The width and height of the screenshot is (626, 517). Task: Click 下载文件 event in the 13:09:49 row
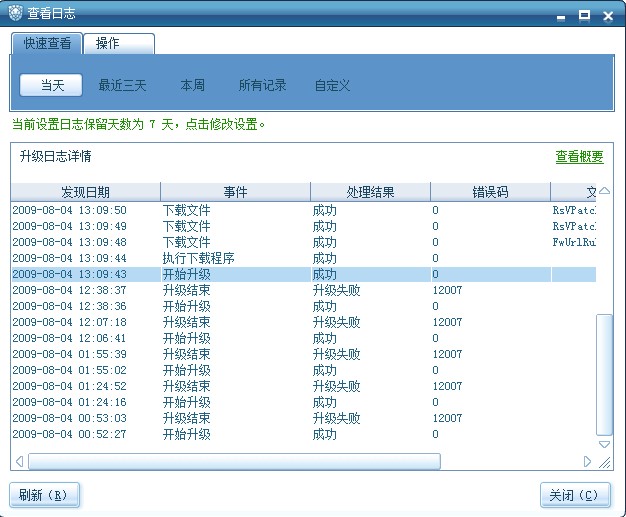186,226
